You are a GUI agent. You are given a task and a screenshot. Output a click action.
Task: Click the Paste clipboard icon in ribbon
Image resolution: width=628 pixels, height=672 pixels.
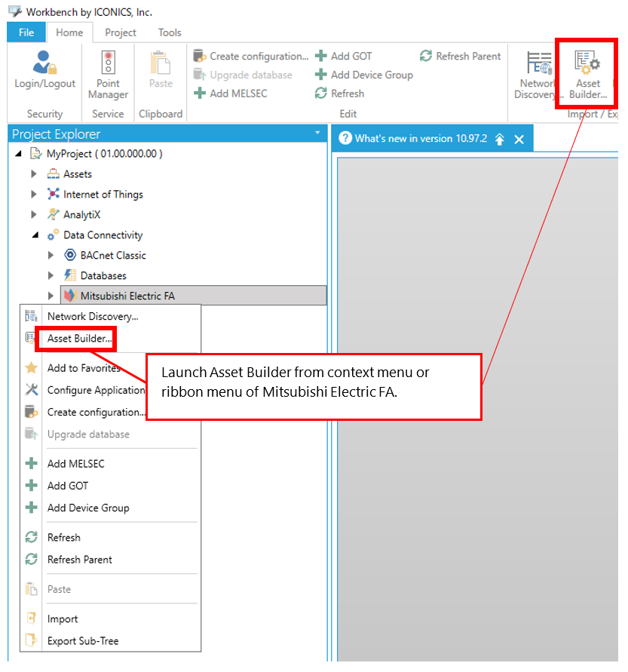[161, 63]
